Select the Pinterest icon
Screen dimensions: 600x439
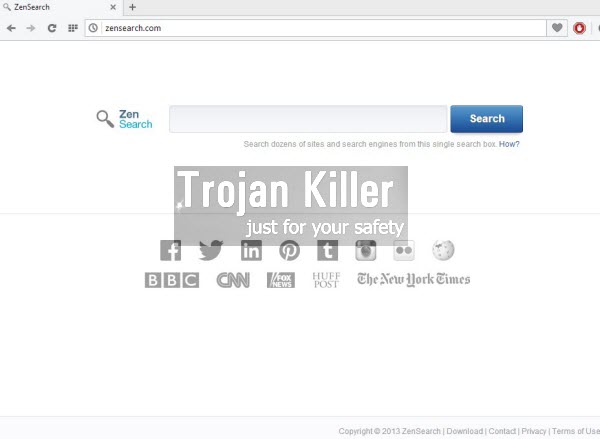click(x=289, y=251)
